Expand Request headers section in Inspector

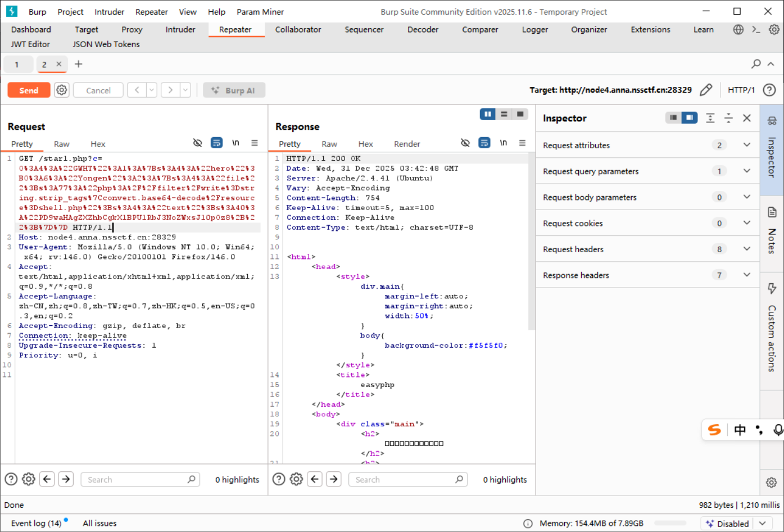746,249
